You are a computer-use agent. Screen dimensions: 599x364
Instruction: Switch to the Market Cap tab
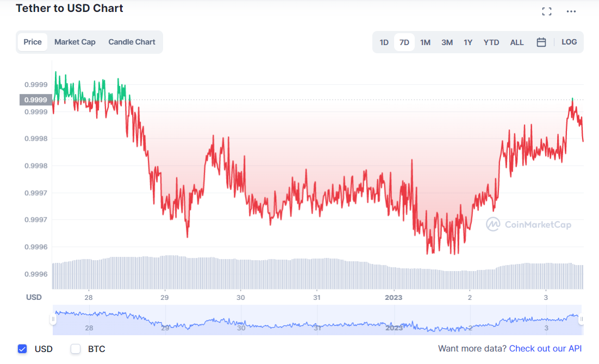[x=75, y=41]
